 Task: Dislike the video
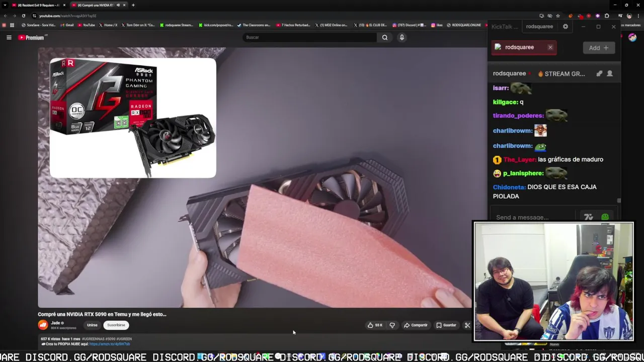point(392,325)
